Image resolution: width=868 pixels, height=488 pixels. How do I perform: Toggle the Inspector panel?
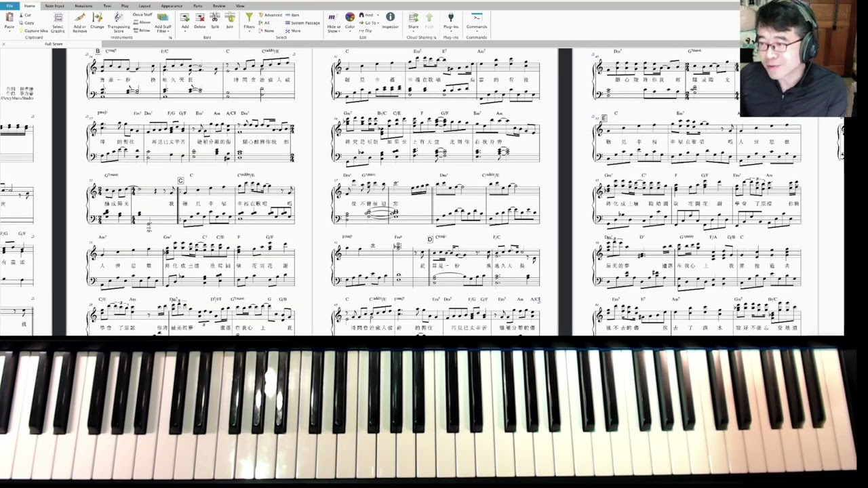[x=391, y=22]
